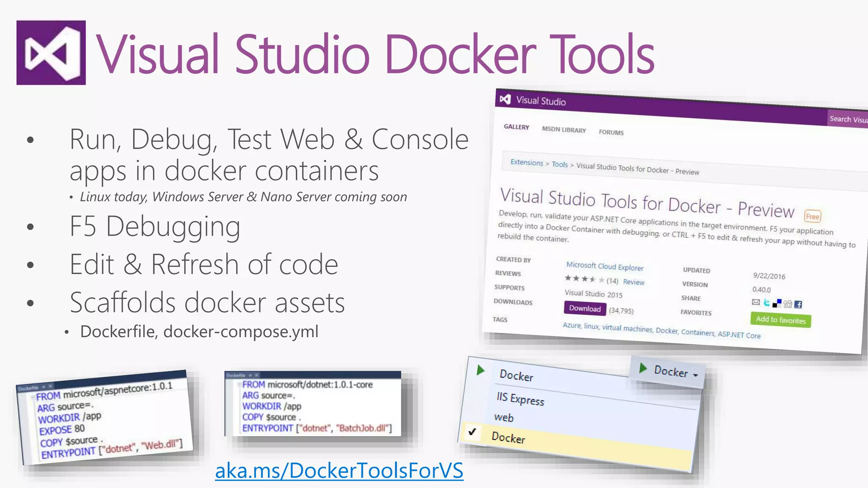Screen dimensions: 868x488
Task: Choose IIS Express in the debug target menu
Action: pos(520,399)
